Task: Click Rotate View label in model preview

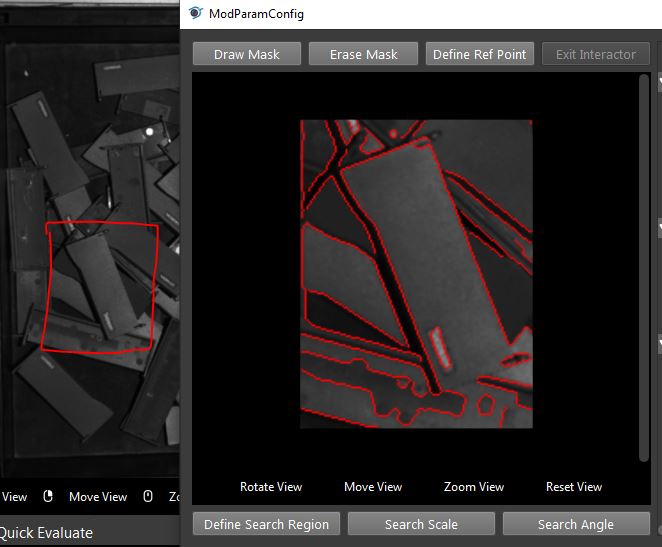Action: pyautogui.click(x=271, y=487)
